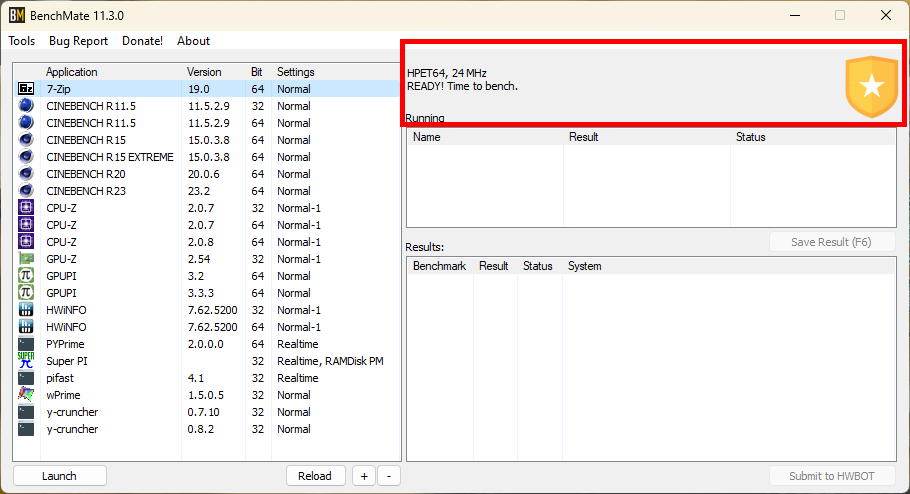Click the CPU-Z 2.0.8 icon
The width and height of the screenshot is (910, 494).
26,241
